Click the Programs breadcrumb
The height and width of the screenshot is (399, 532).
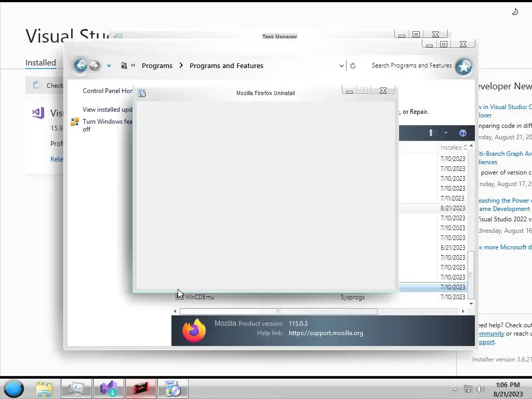(x=157, y=66)
